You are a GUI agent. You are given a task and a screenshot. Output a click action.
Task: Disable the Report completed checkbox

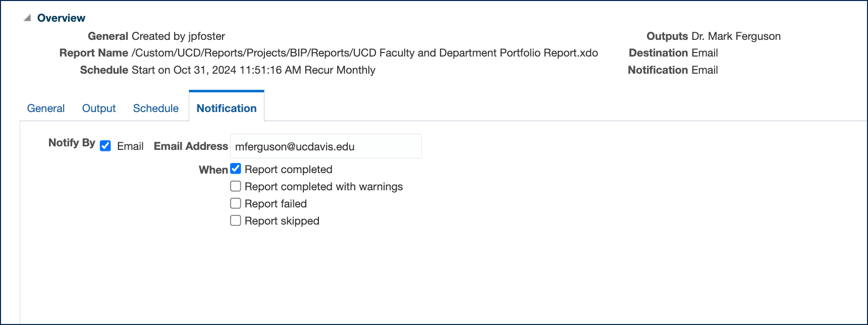pos(236,169)
